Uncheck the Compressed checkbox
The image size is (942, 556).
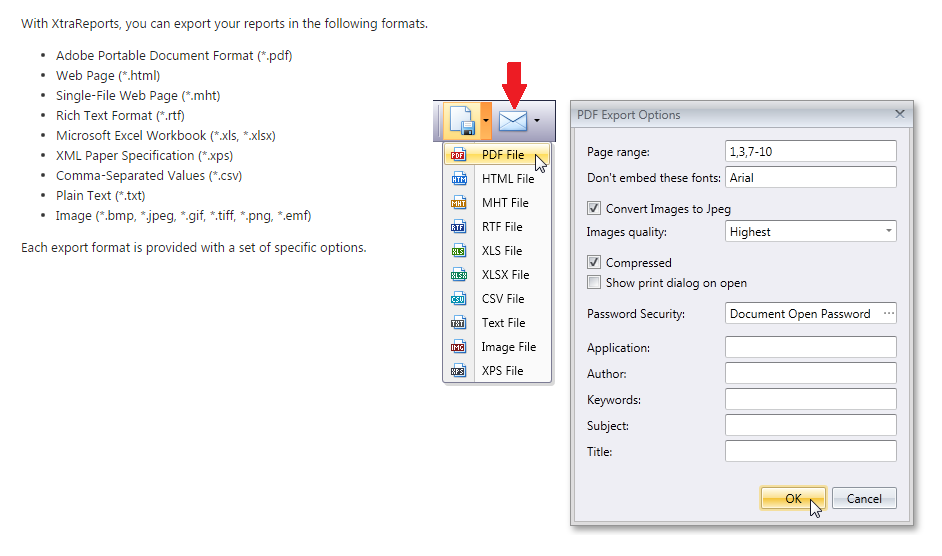point(594,262)
